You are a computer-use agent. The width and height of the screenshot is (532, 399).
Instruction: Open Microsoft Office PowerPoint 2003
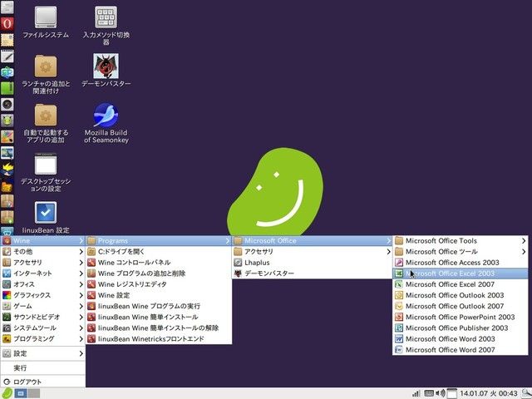(x=460, y=317)
